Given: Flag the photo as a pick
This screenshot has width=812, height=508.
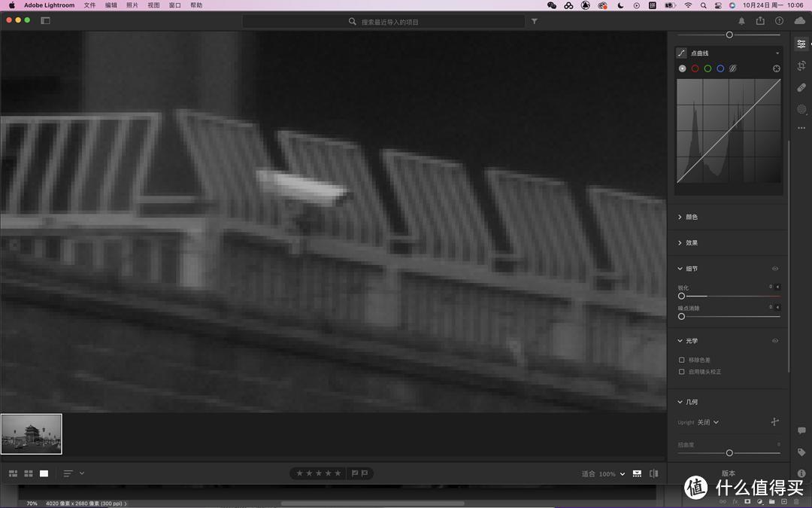Looking at the screenshot, I should (353, 473).
